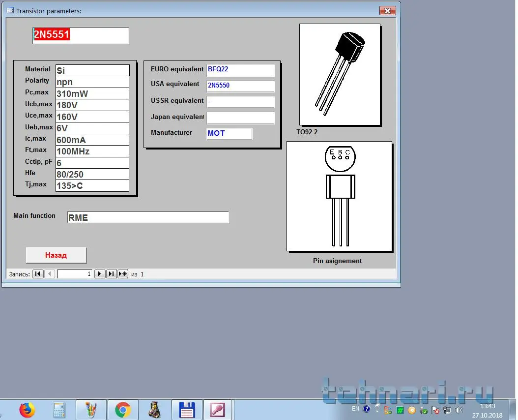Select the Ueb,max value 6V

pyautogui.click(x=92, y=128)
